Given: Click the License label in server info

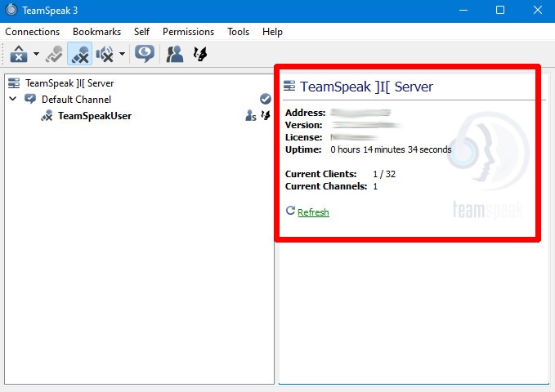Looking at the screenshot, I should point(304,137).
